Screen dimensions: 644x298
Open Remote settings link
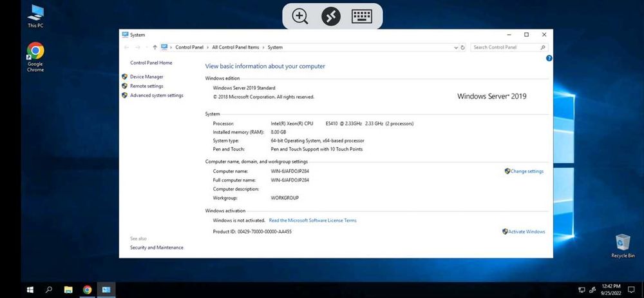click(147, 86)
